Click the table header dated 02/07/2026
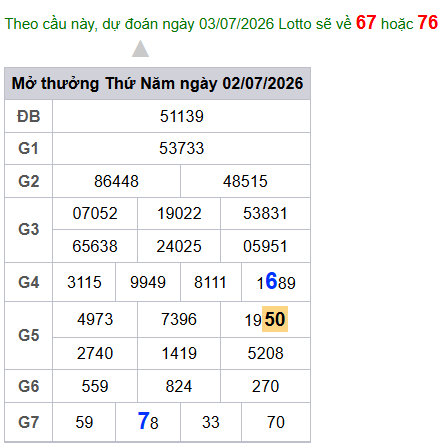Screen dimensions: 442x446 click(x=157, y=83)
